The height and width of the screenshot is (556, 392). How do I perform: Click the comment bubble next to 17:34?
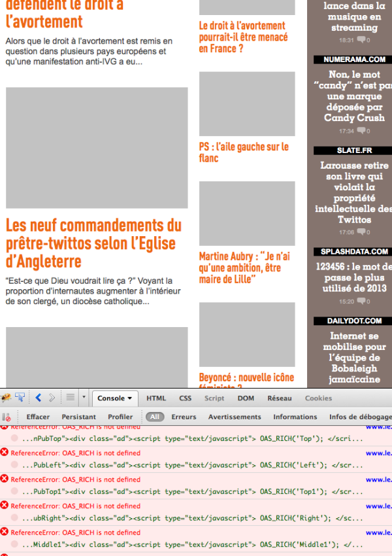(x=361, y=130)
